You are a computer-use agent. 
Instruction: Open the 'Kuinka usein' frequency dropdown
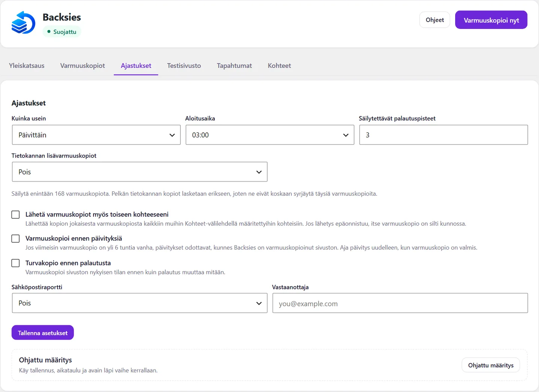click(96, 135)
